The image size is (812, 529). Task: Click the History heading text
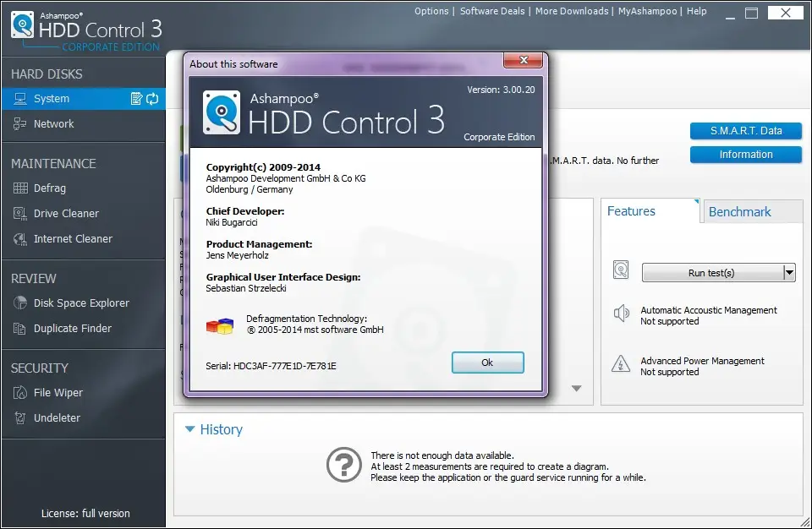click(221, 429)
